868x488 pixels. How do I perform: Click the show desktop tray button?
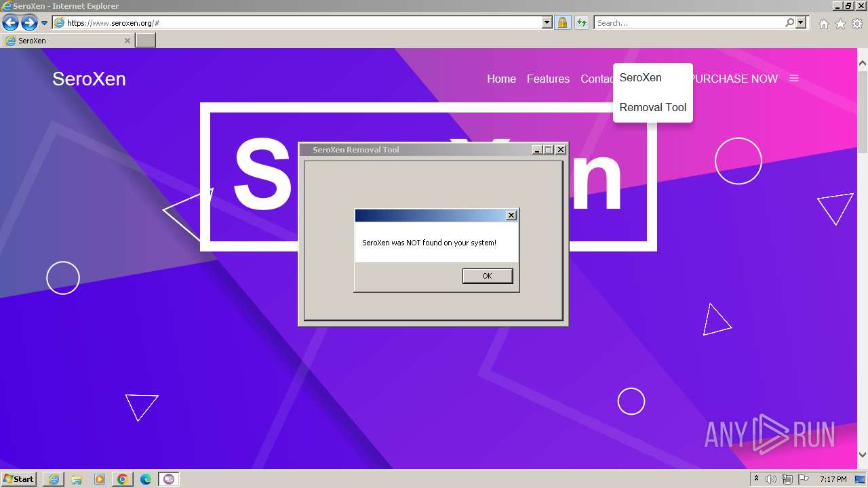point(860,479)
